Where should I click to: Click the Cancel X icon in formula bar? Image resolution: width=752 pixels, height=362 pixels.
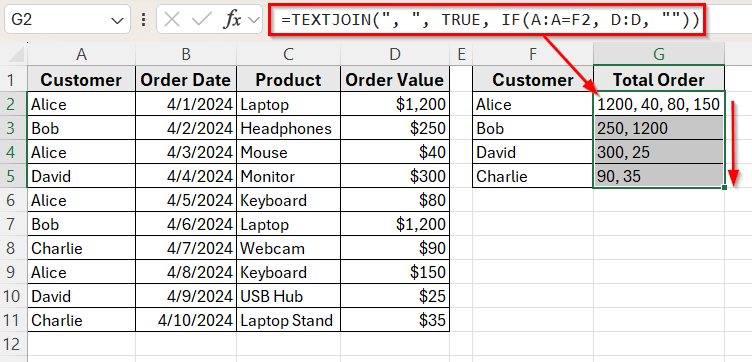click(172, 20)
